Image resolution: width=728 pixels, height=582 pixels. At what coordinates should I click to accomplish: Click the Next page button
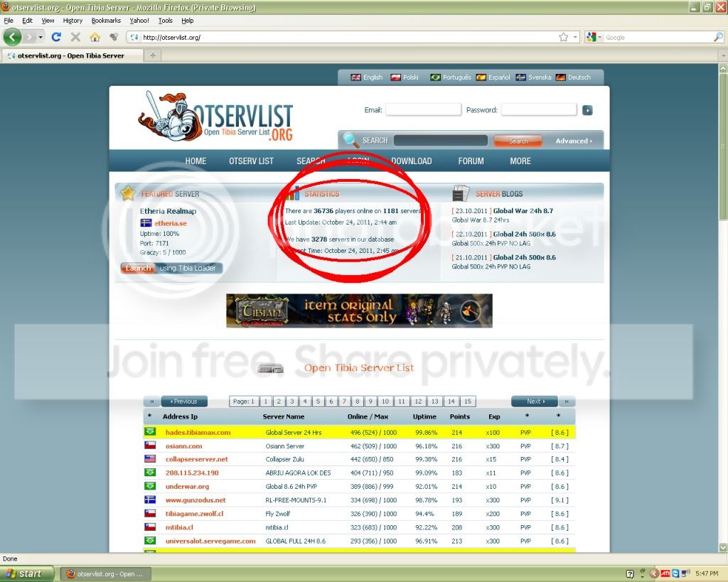pyautogui.click(x=535, y=402)
